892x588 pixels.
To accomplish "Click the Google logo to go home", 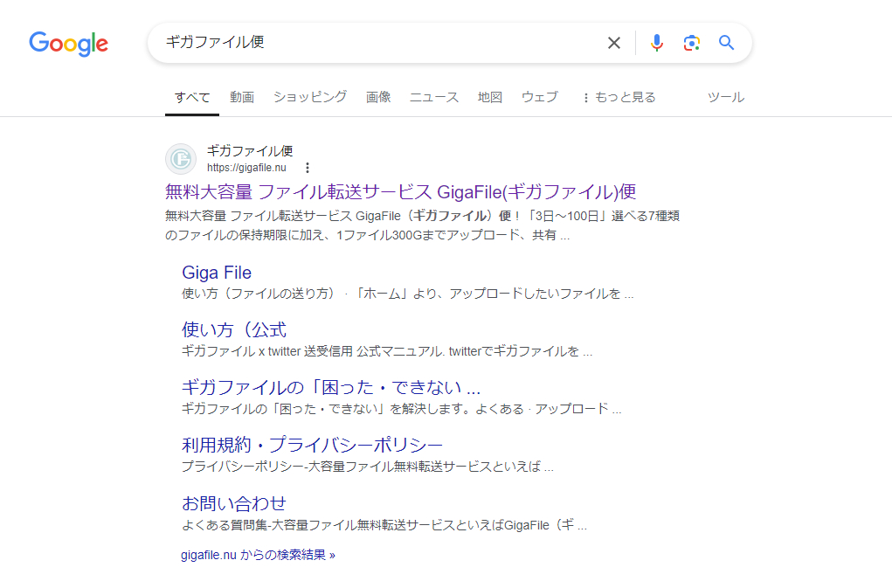I will pos(68,44).
